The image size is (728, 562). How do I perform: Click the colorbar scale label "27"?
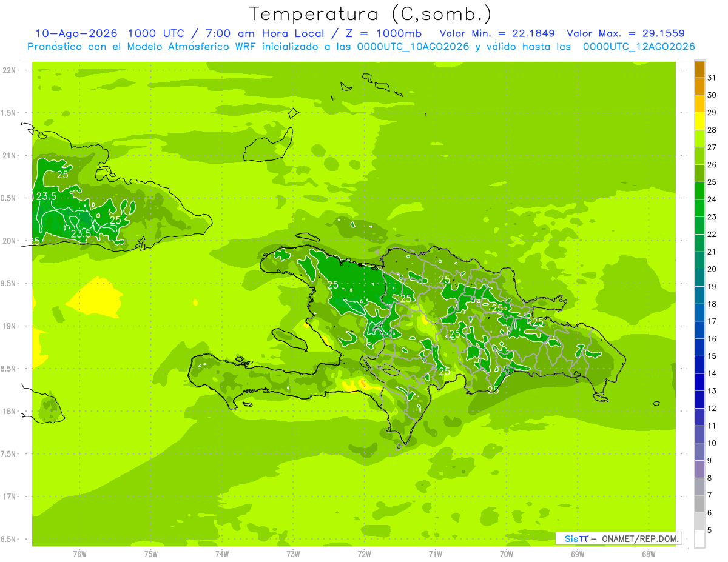click(712, 147)
